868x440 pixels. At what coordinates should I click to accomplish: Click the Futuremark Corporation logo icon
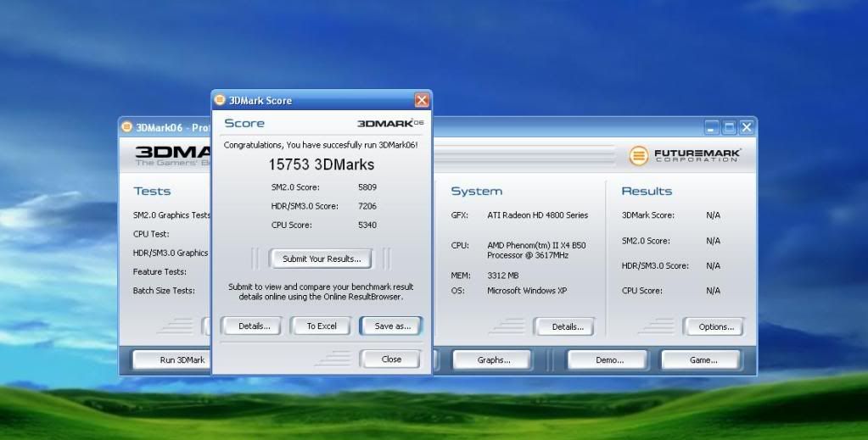638,155
